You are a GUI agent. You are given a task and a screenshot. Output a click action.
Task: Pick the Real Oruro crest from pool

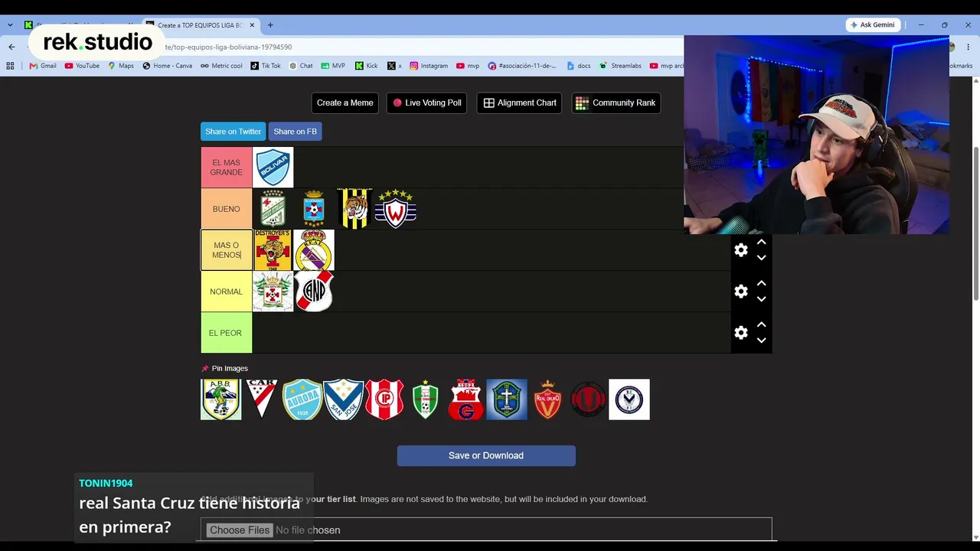click(547, 399)
